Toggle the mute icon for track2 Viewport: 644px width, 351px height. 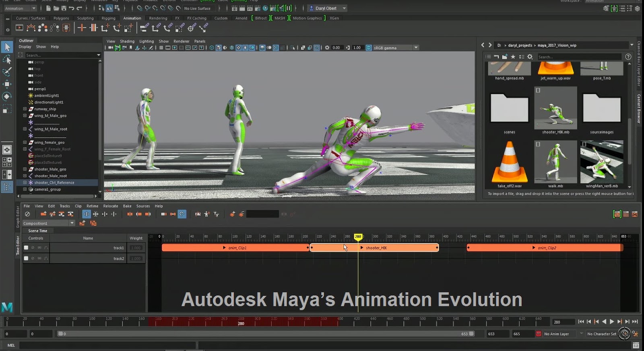coord(33,258)
